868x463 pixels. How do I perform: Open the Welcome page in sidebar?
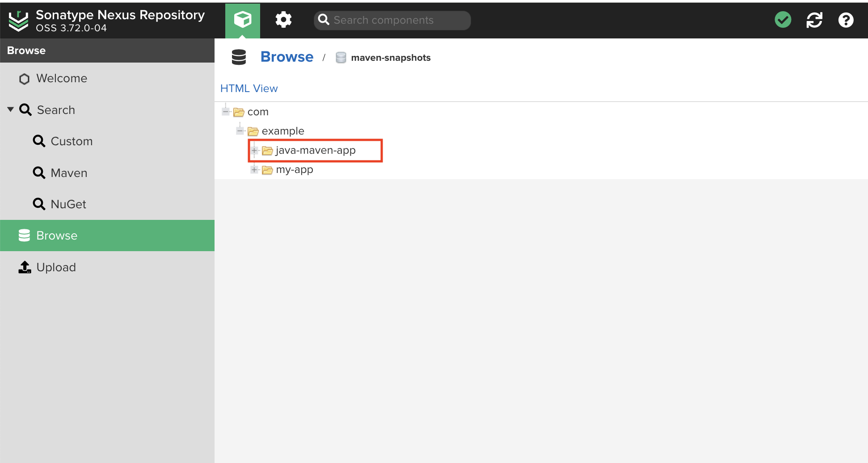point(61,79)
